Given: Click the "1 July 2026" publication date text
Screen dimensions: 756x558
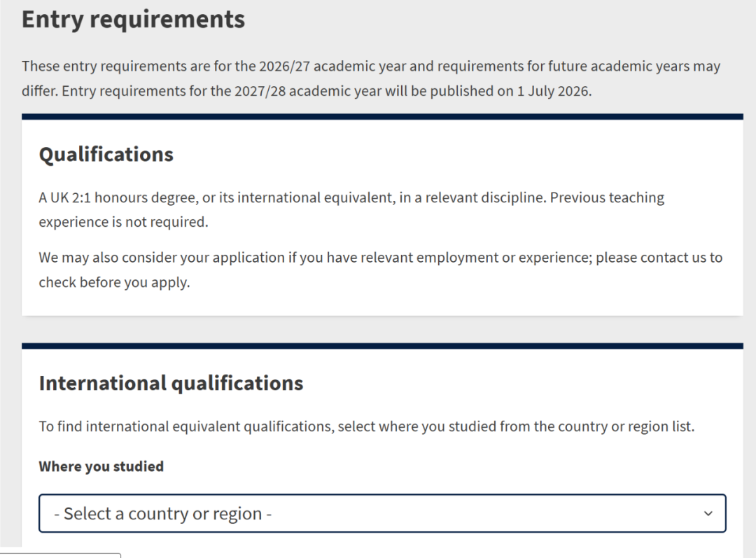Looking at the screenshot, I should point(554,92).
